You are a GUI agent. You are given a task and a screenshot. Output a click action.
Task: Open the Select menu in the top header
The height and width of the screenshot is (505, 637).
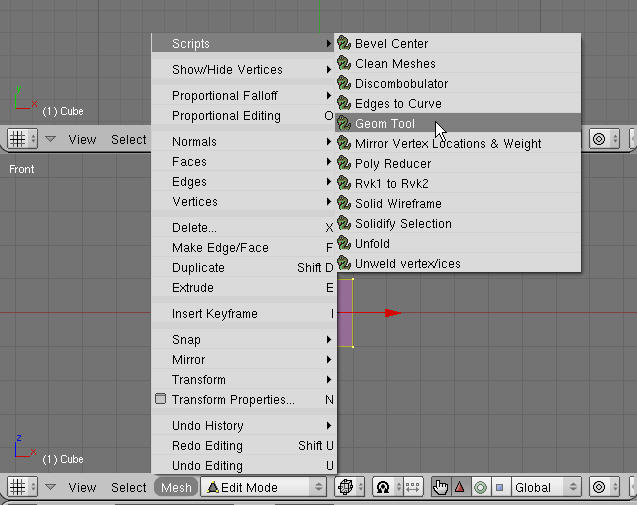pyautogui.click(x=128, y=139)
